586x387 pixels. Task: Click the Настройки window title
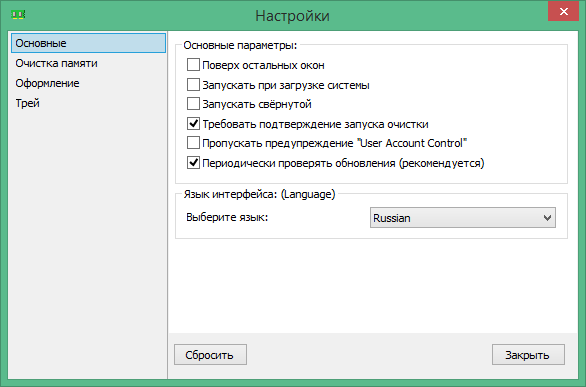coord(292,16)
